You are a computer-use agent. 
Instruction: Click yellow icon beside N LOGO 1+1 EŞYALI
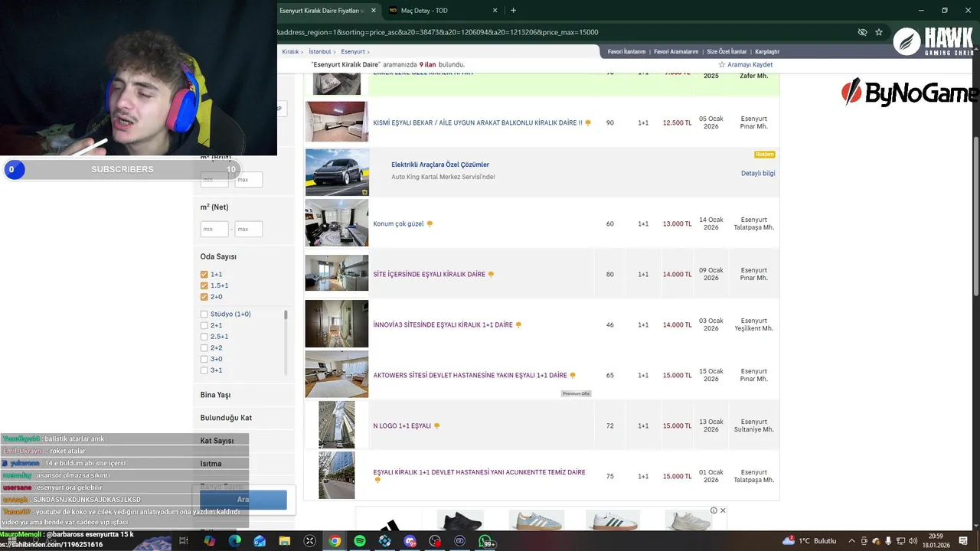[x=436, y=426]
